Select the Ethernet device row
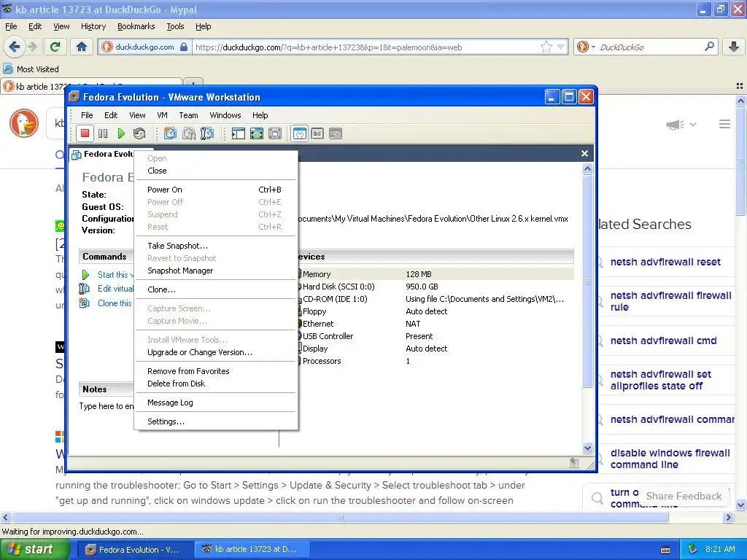 [x=435, y=324]
